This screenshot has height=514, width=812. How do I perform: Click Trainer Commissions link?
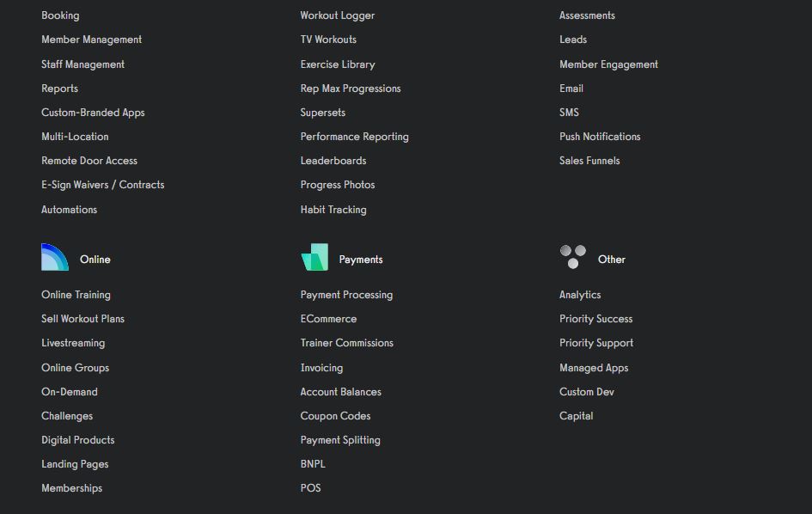(347, 343)
